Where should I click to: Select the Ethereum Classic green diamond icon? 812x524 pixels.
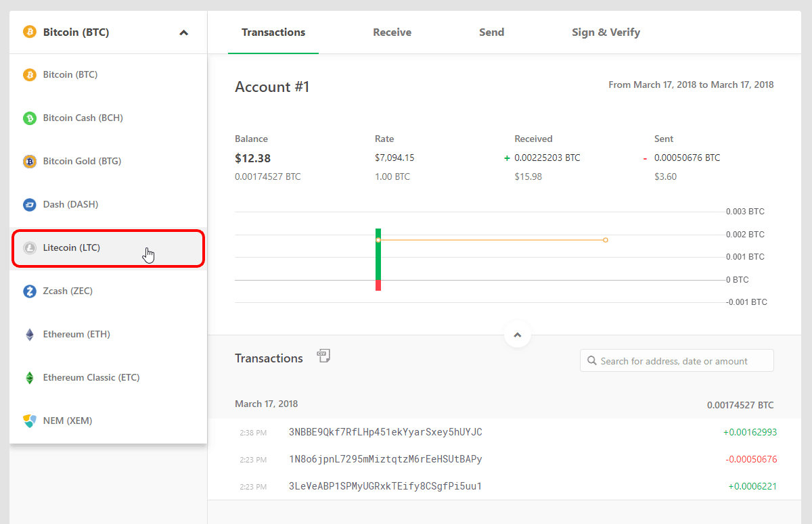click(x=30, y=377)
